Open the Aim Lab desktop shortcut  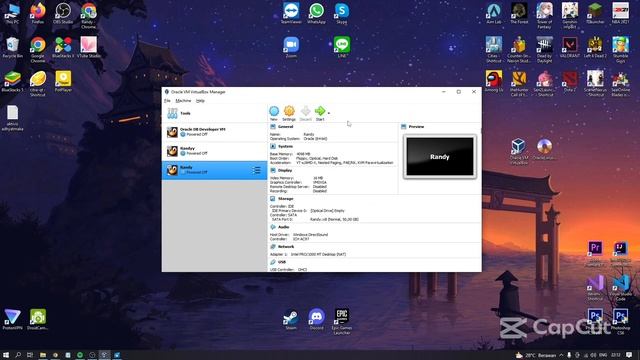click(493, 13)
